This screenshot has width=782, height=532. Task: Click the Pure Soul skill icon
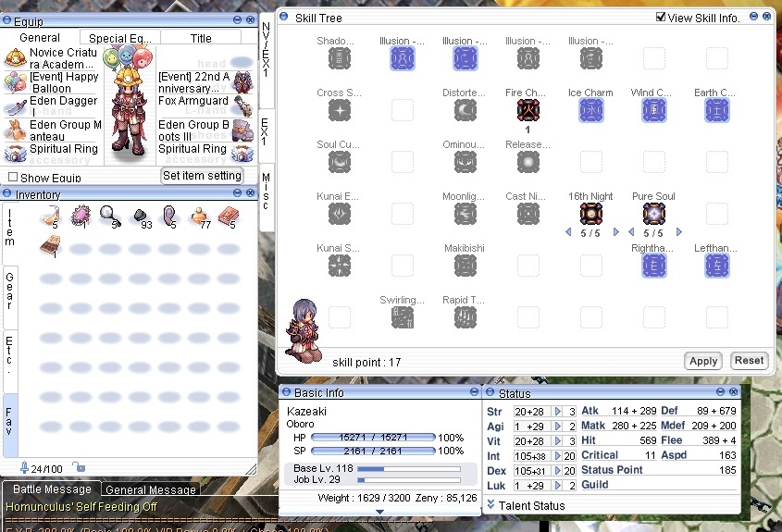point(653,214)
